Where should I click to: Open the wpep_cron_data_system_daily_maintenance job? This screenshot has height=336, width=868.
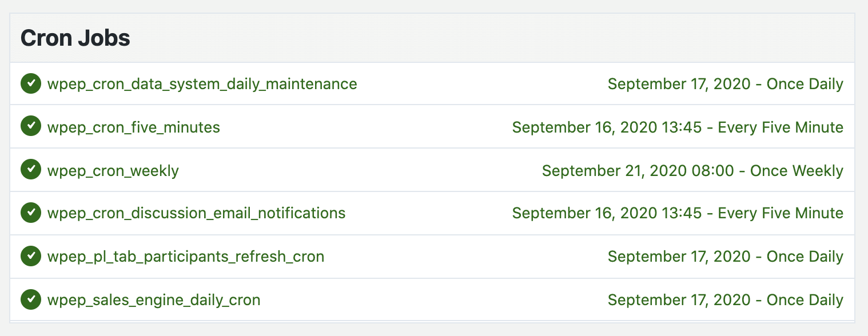(x=202, y=84)
